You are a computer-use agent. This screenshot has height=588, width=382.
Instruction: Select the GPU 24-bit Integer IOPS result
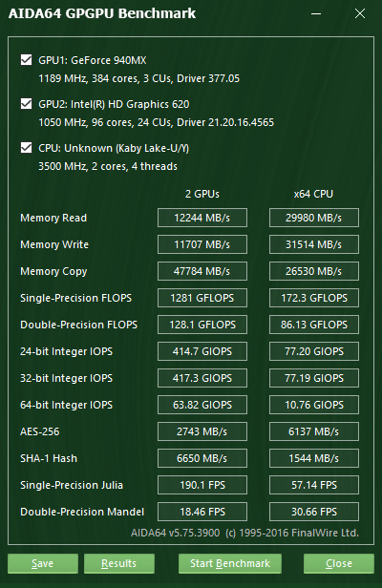[x=202, y=351]
